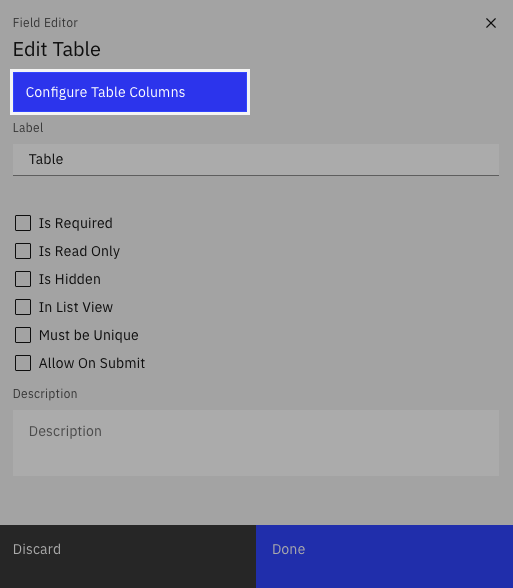Image resolution: width=513 pixels, height=588 pixels.
Task: Click the Edit Table heading
Action: tap(57, 50)
